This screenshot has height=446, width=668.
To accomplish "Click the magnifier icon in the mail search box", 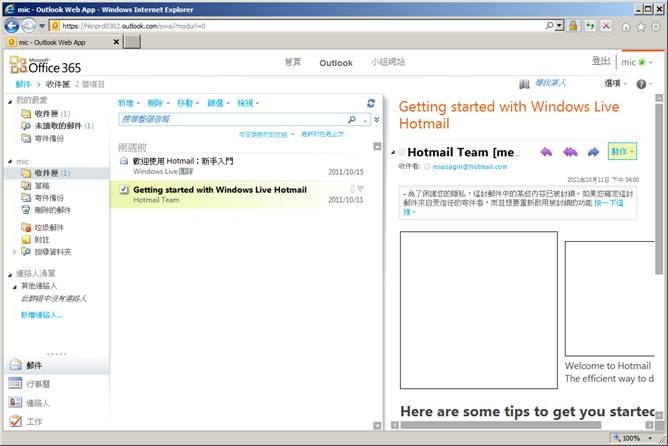I will coord(352,119).
